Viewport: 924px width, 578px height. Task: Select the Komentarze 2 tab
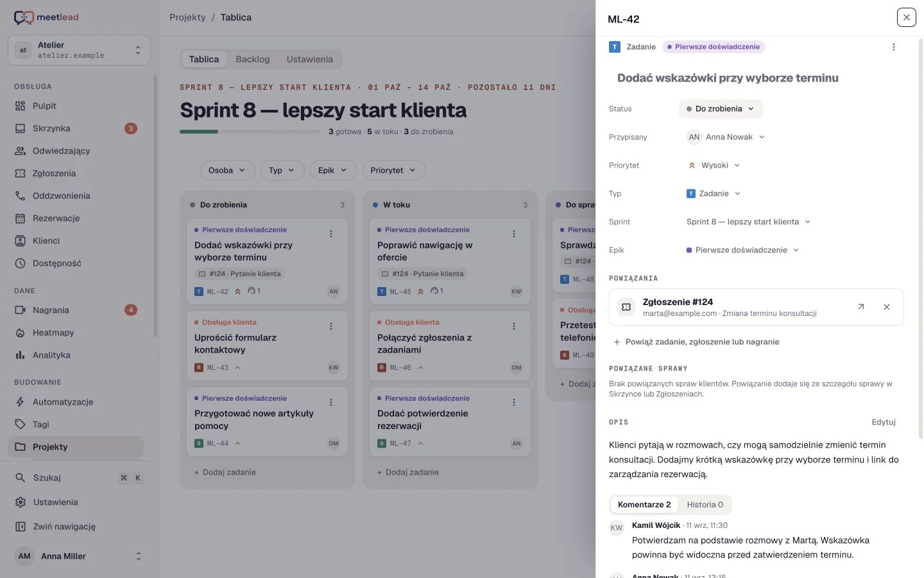coord(644,505)
